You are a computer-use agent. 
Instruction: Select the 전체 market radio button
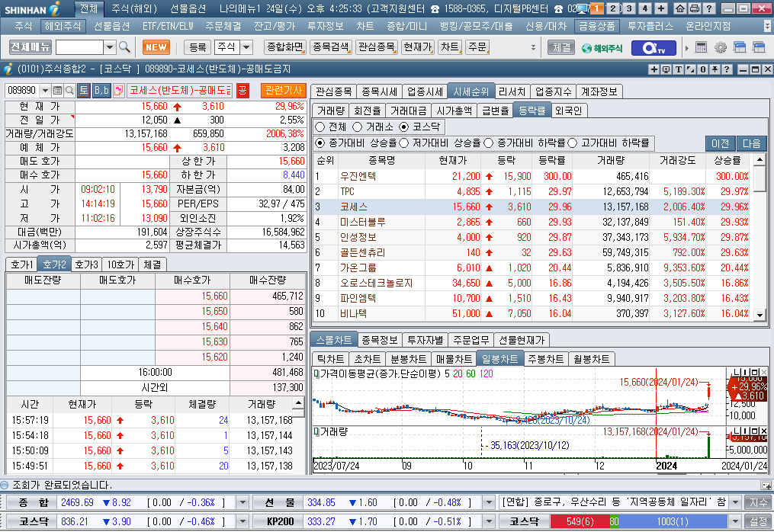click(x=320, y=127)
